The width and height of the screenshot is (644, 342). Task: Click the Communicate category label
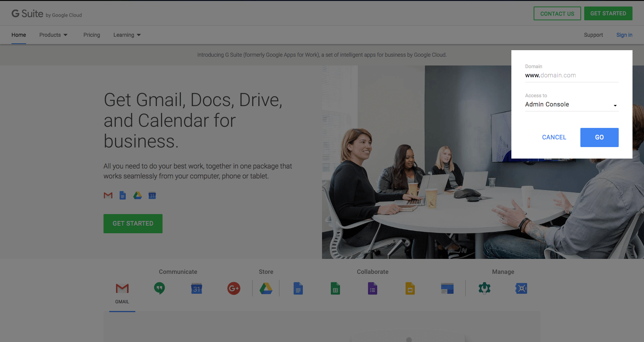click(x=178, y=272)
